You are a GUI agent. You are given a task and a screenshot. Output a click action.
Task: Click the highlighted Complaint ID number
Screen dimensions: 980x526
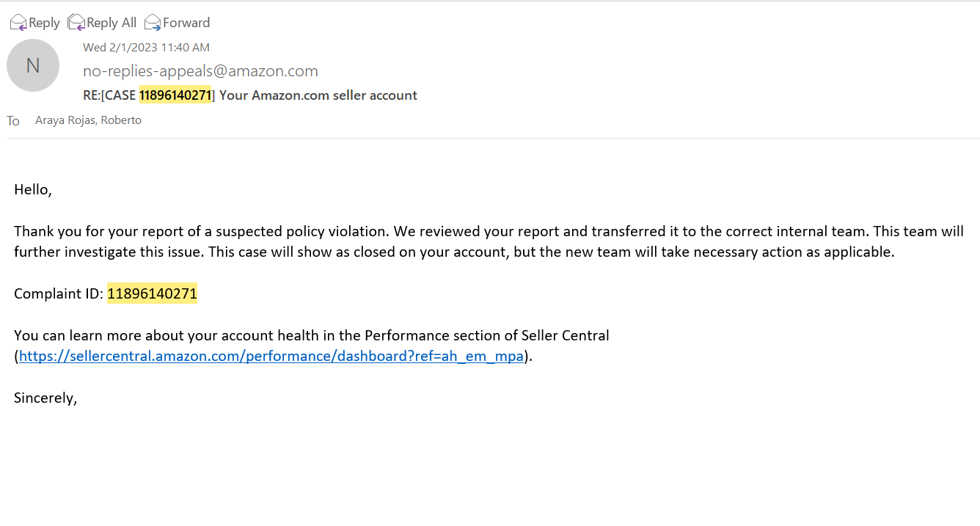point(152,294)
